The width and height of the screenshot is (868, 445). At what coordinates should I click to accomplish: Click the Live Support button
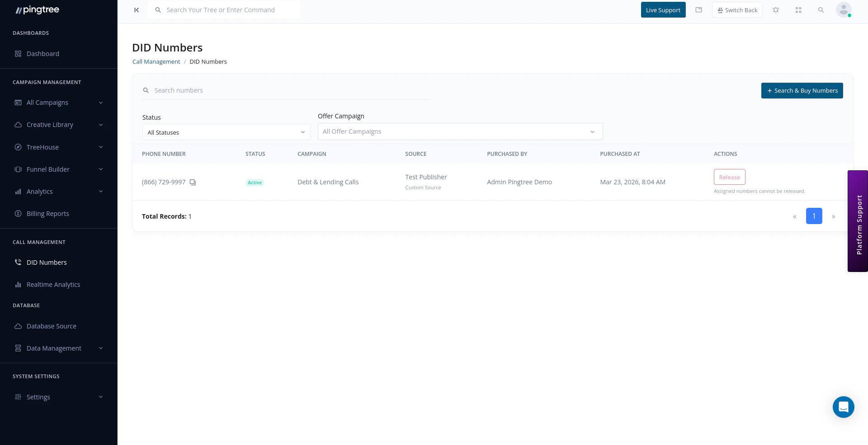pos(663,9)
